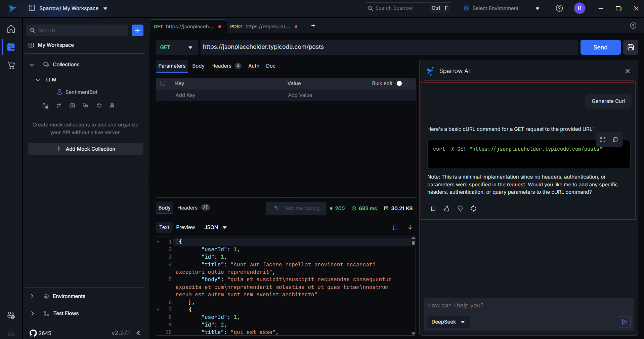The image size is (644, 339).
Task: Collapse the left sidebar panel
Action: [x=138, y=333]
